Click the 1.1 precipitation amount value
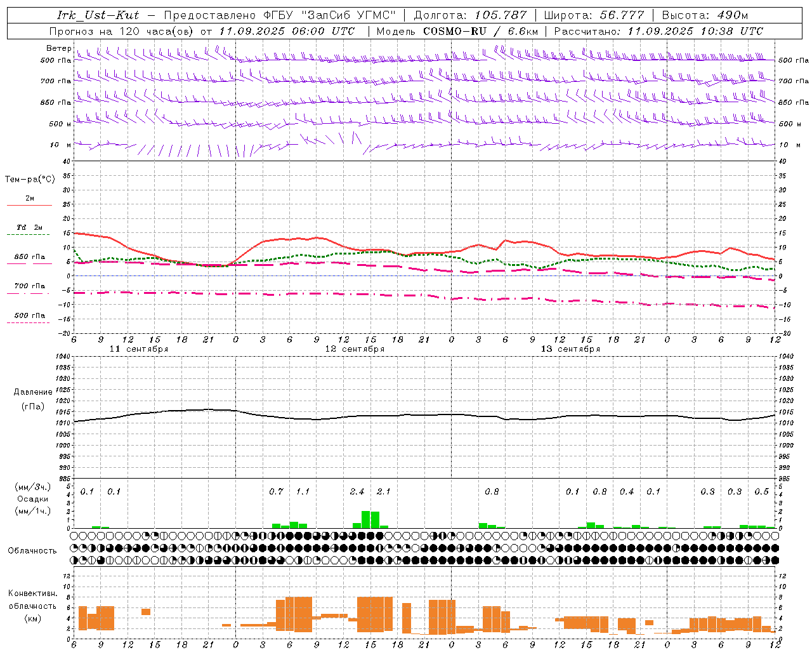Image resolution: width=812 pixels, height=650 pixels. [x=303, y=491]
